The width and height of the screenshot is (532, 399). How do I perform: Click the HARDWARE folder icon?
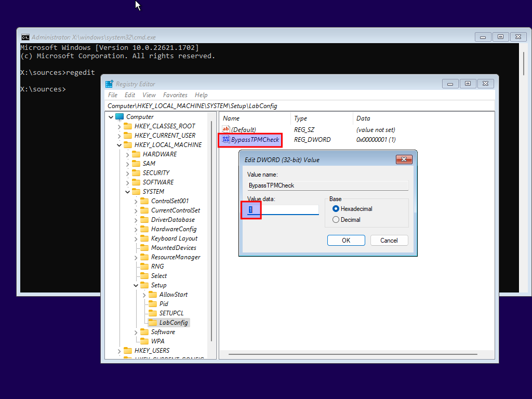[x=136, y=154]
